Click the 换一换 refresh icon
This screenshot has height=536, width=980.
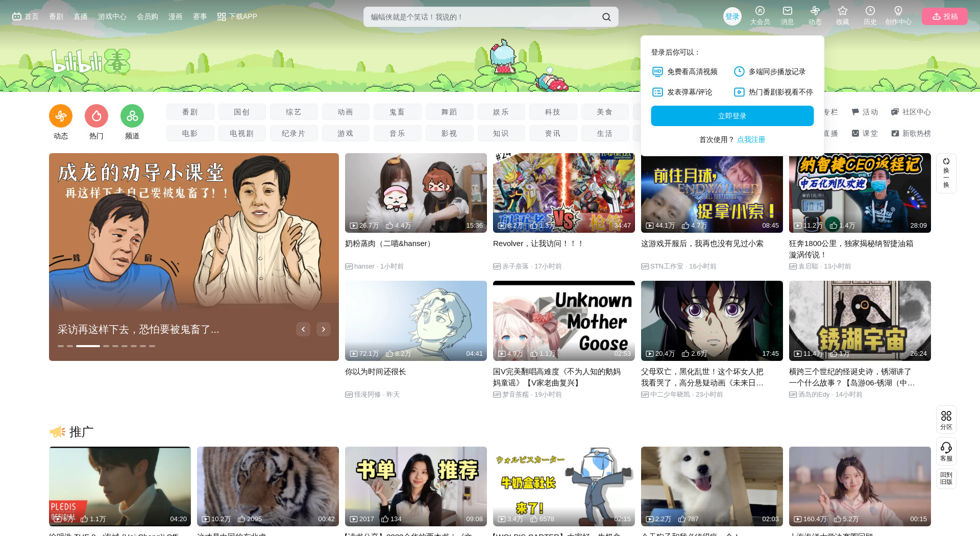tap(946, 173)
